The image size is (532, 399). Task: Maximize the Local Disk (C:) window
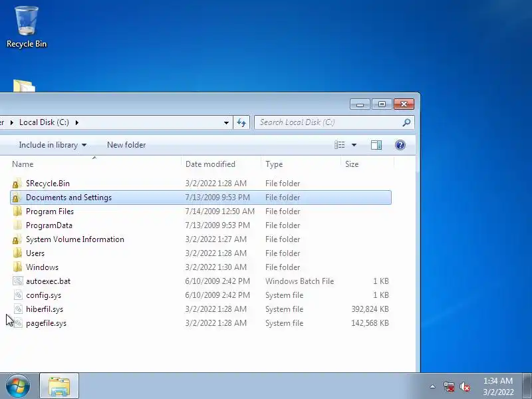382,104
